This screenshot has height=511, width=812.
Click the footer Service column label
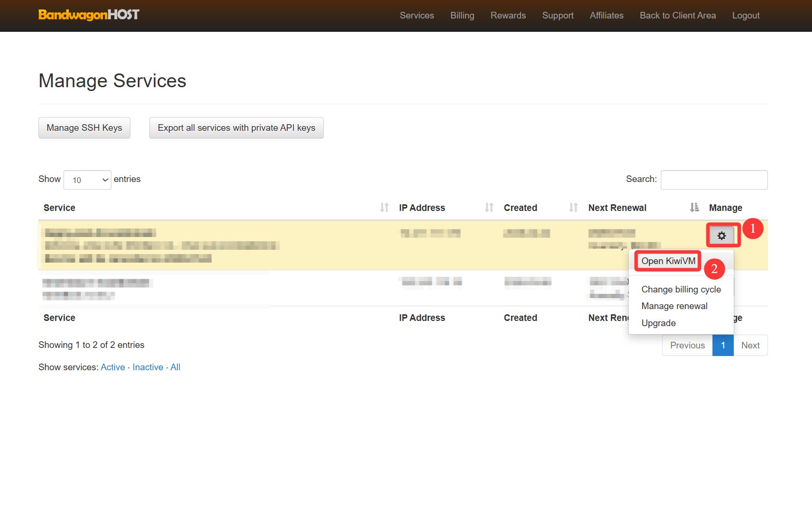click(59, 318)
